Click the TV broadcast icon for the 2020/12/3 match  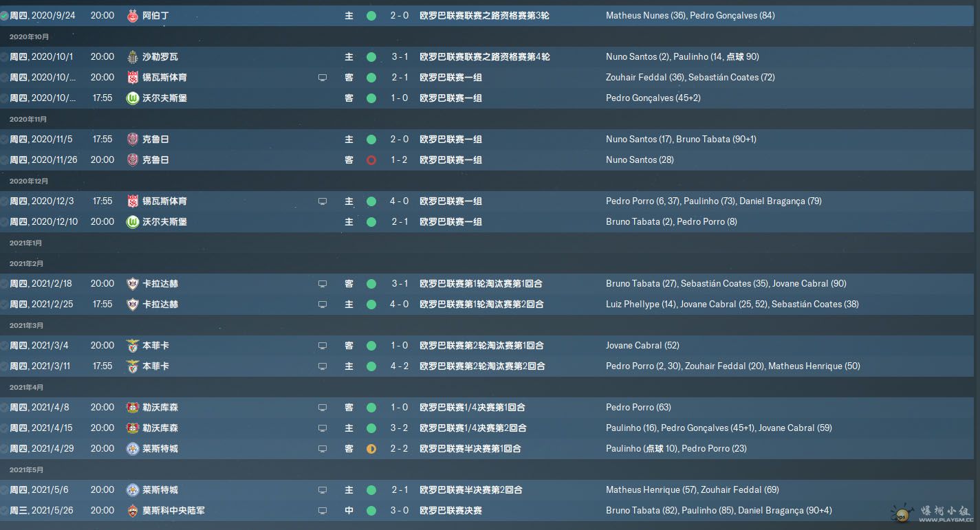pos(323,201)
